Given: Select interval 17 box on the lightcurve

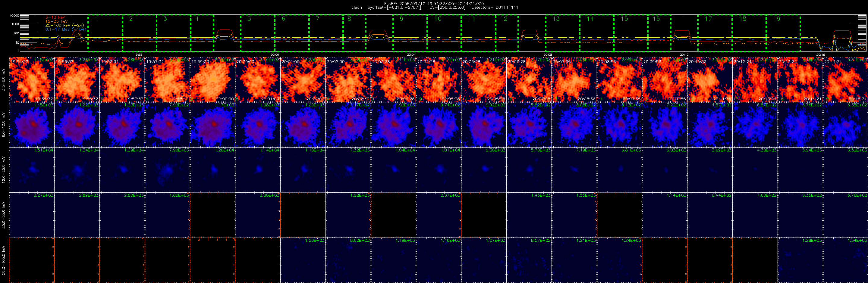Looking at the screenshot, I should (x=715, y=33).
